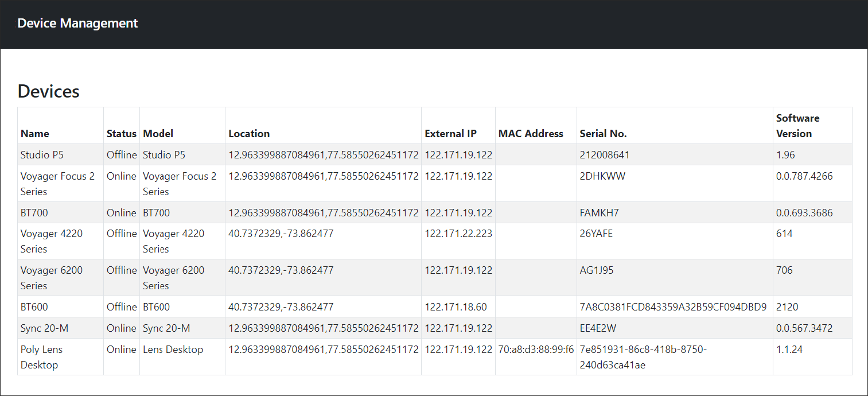Select Voyager Focus 2 Series in Name column
Viewport: 868px width, 396px height.
[57, 184]
